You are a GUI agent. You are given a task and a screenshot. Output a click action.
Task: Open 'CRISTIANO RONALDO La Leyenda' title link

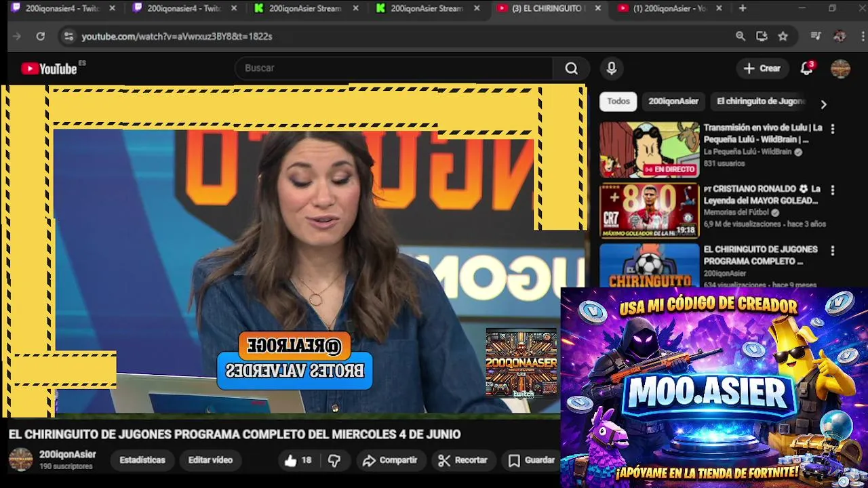[762, 195]
